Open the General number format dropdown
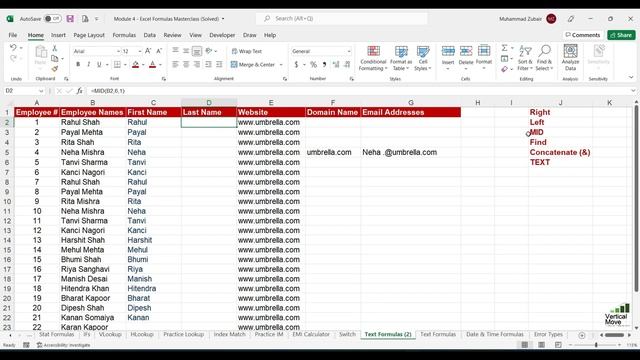Viewport: 640px width, 360px height. pyautogui.click(x=349, y=51)
